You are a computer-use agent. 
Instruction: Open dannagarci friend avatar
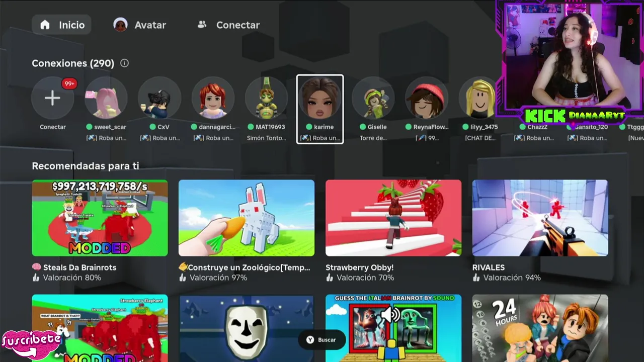point(213,98)
